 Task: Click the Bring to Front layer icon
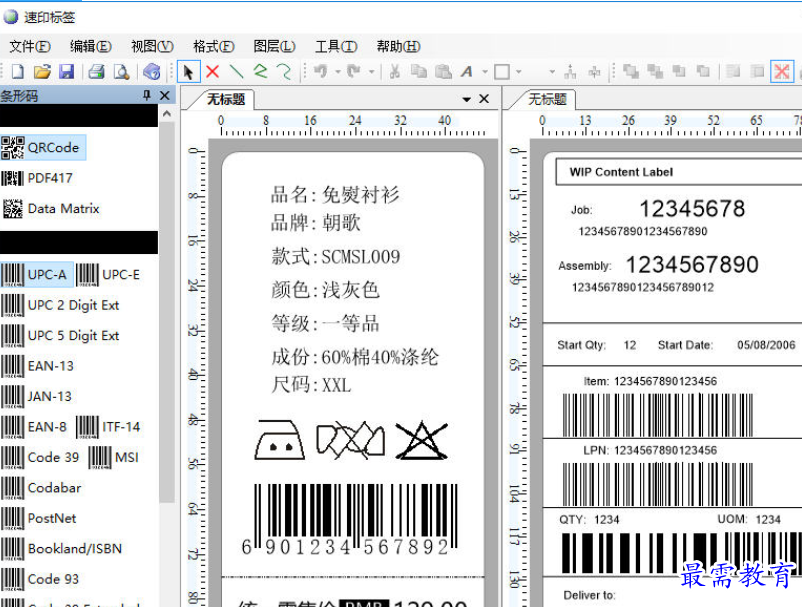coord(631,72)
